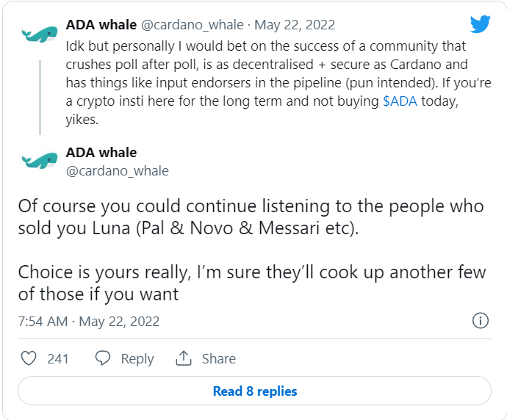
Task: Click the ADA whale name in the top tweet
Action: click(101, 25)
